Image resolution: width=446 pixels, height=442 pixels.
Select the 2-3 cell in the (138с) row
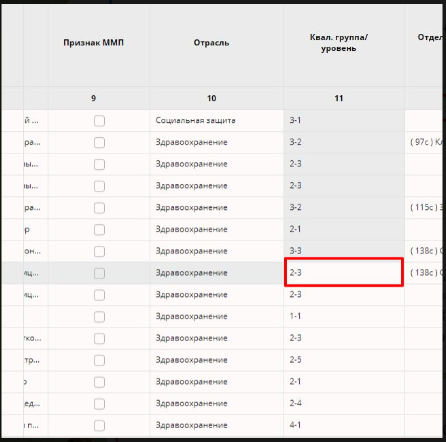(x=344, y=272)
